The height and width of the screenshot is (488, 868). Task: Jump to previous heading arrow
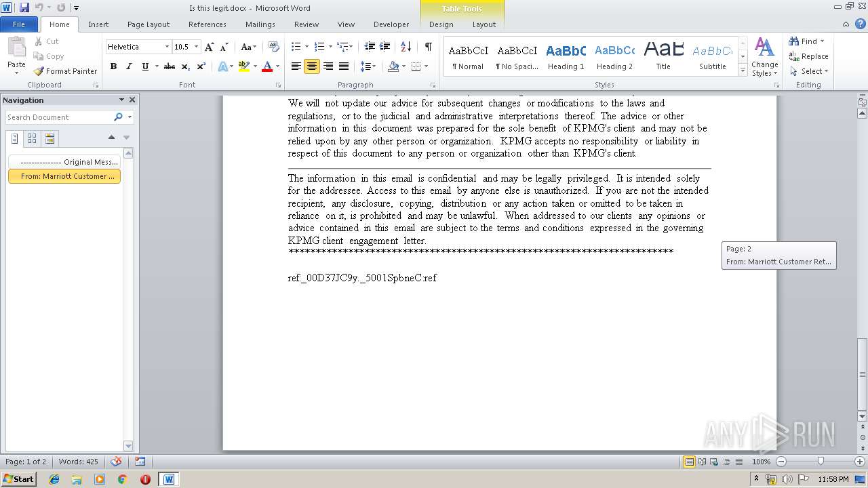point(111,138)
